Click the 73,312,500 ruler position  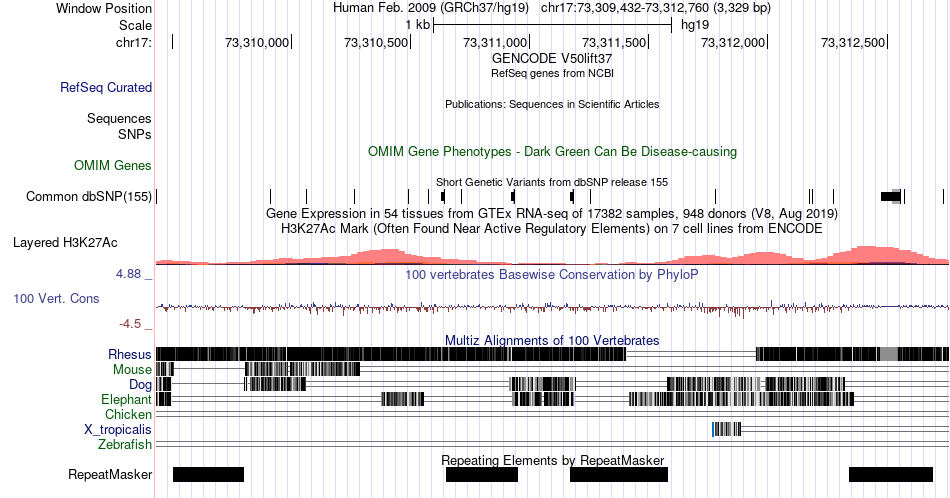pyautogui.click(x=852, y=42)
